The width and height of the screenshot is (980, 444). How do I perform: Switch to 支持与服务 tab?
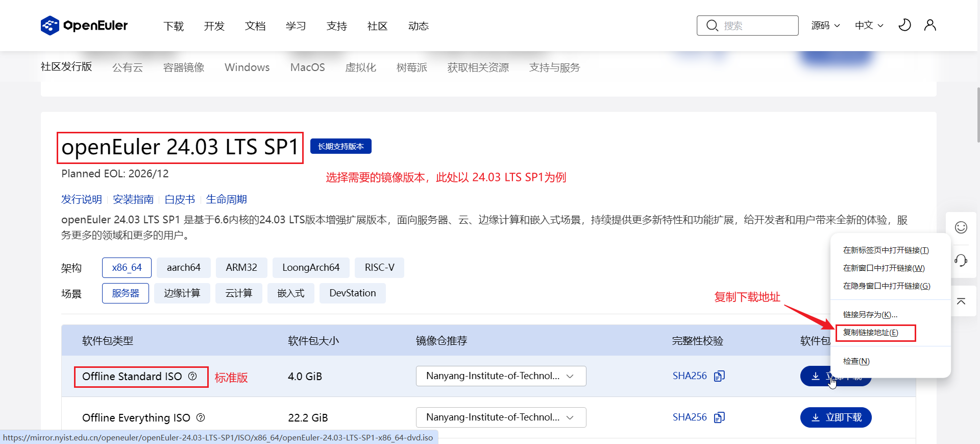click(x=555, y=67)
